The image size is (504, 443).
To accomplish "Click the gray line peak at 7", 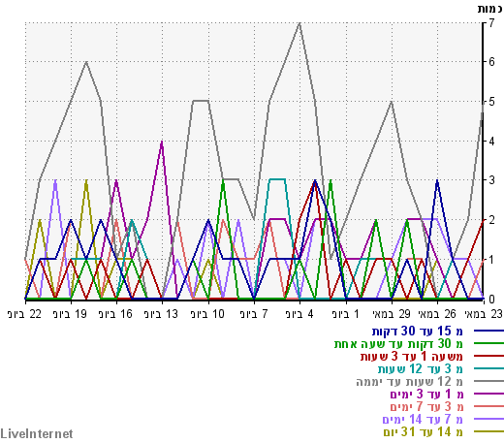I will [x=299, y=23].
